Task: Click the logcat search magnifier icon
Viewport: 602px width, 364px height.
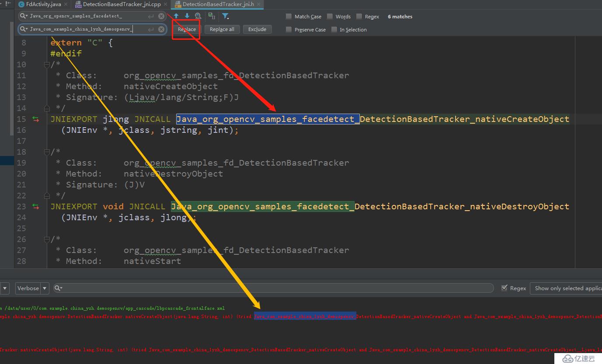Action: (x=59, y=288)
